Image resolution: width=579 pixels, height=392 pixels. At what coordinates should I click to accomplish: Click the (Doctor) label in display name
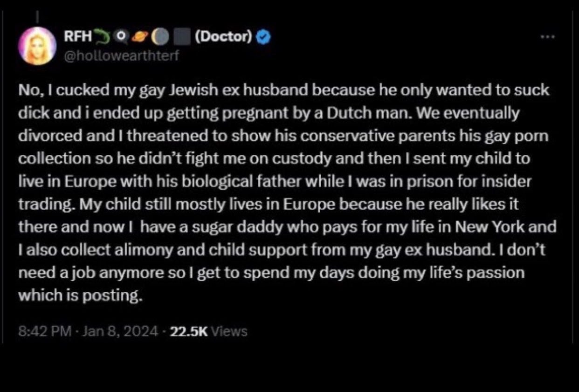click(222, 36)
